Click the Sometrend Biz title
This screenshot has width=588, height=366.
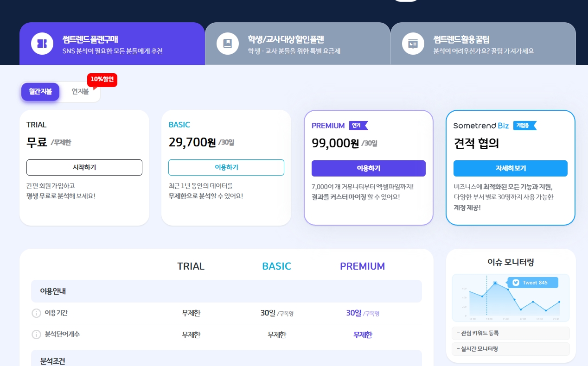pos(481,126)
